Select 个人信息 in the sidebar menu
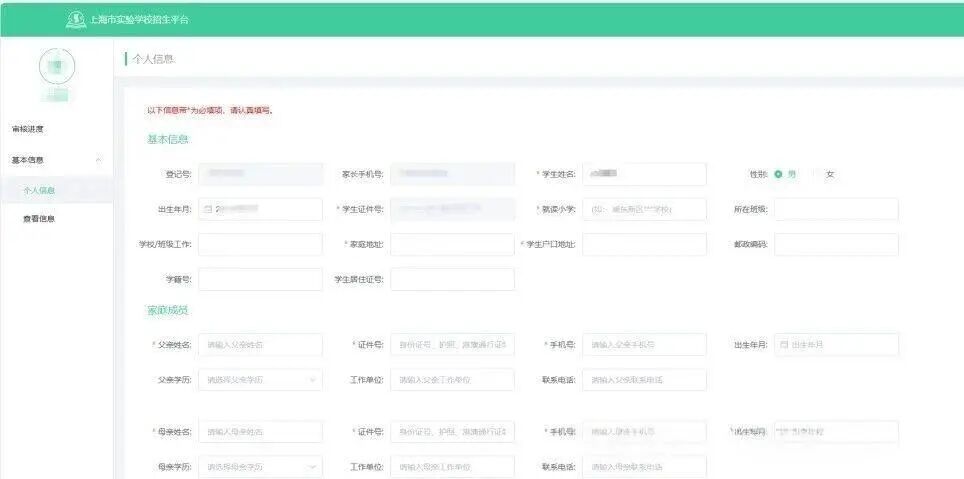Viewport: 964px width, 479px height. [x=39, y=190]
